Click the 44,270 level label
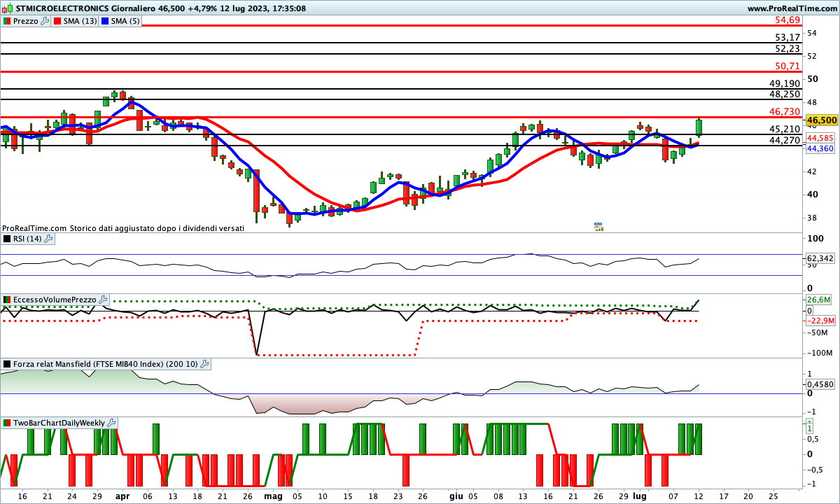 [x=785, y=140]
